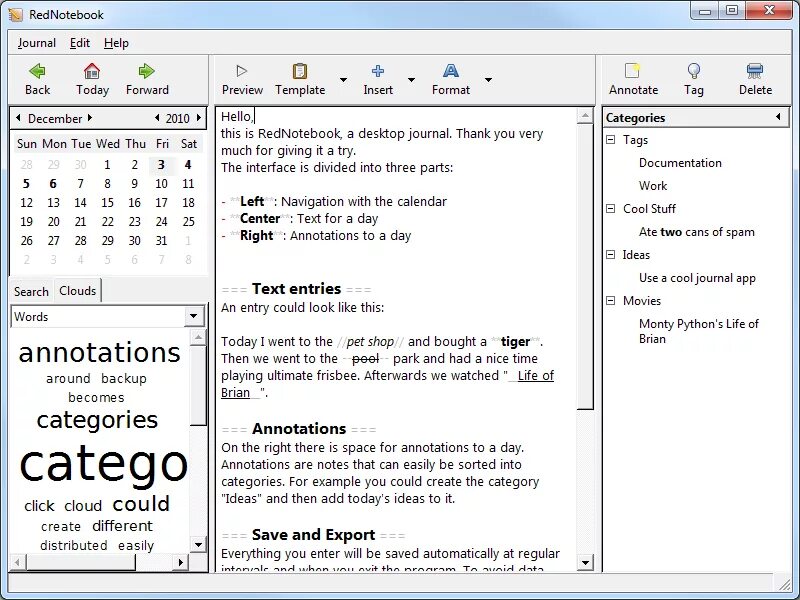Click the word 'different' in the cloud
Screen dimensions: 800x600
(x=122, y=526)
